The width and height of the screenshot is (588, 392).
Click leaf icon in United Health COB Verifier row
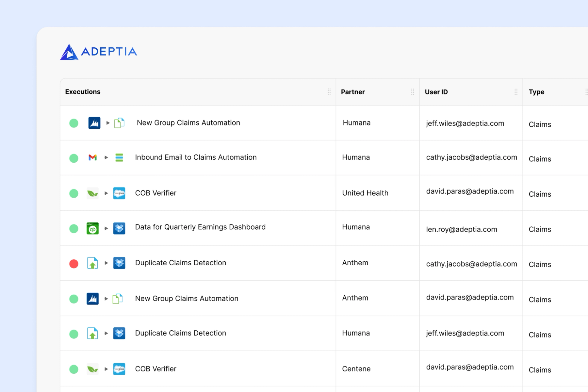93,193
